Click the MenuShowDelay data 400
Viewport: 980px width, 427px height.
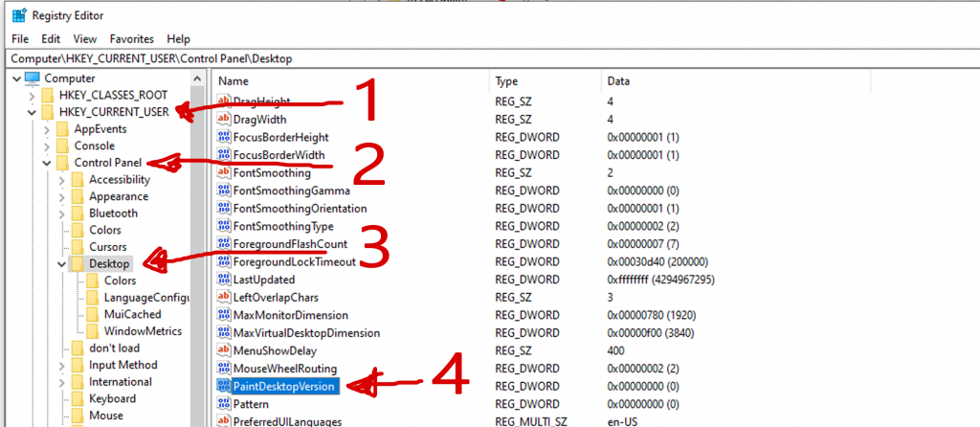pyautogui.click(x=615, y=350)
